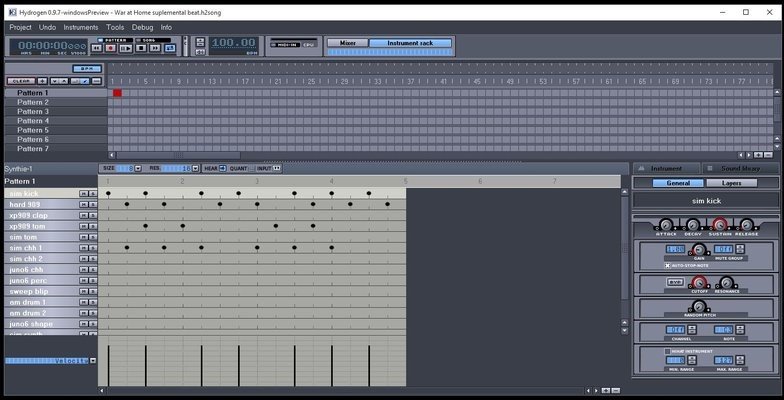Open the Velocity property dropdown

coord(92,360)
